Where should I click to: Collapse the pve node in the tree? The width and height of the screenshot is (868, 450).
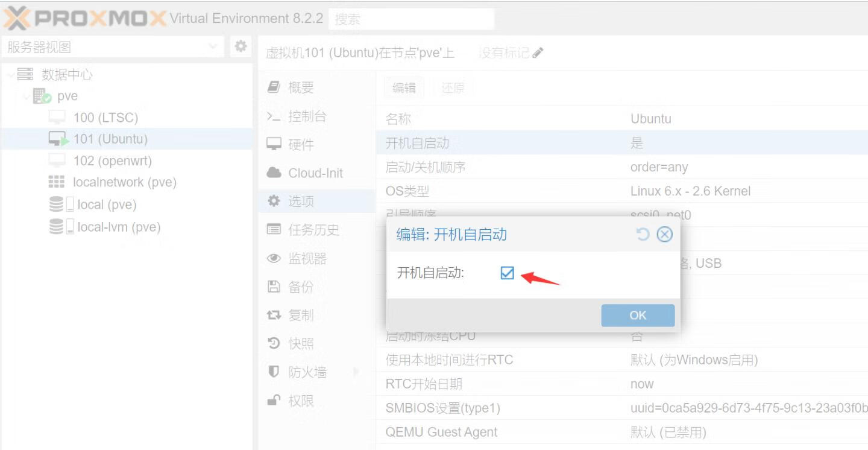[x=27, y=97]
